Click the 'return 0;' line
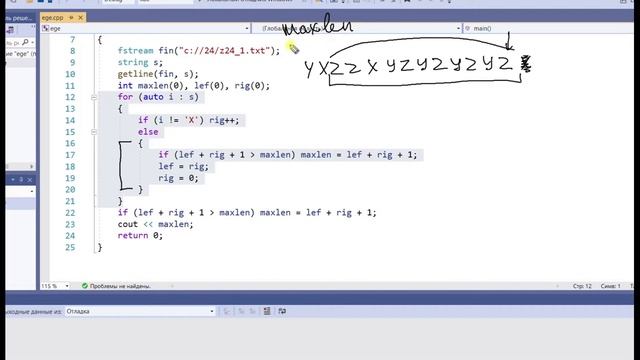 140,236
